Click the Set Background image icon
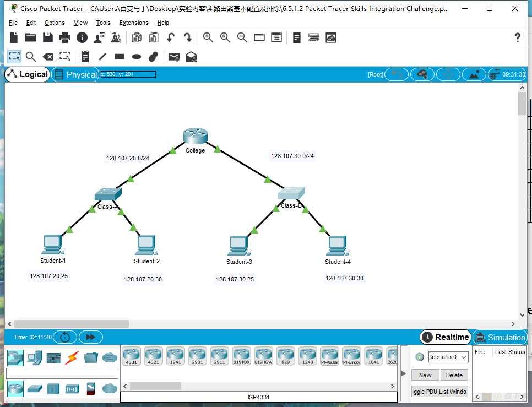 (474, 74)
